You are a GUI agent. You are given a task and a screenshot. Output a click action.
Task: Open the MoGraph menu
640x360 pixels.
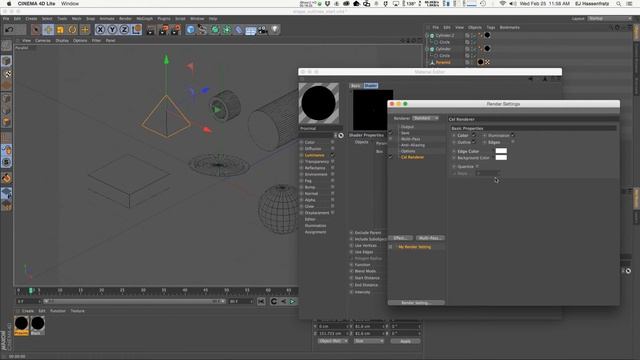(x=144, y=19)
